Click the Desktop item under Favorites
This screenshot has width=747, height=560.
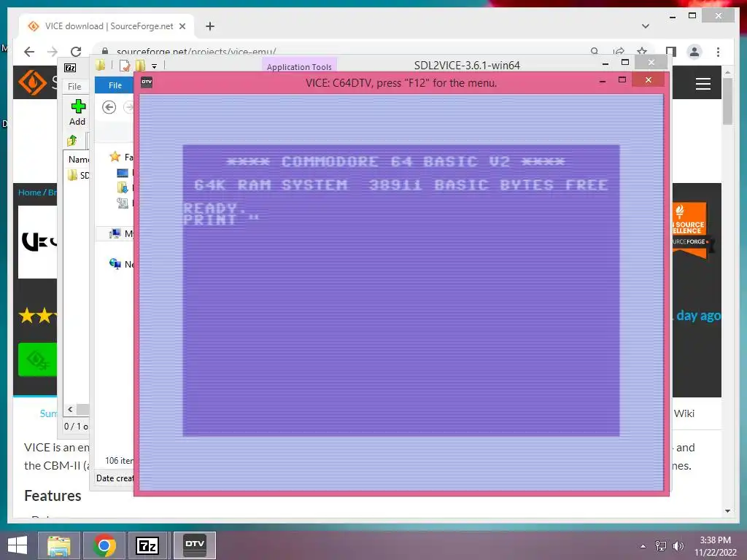pos(123,173)
